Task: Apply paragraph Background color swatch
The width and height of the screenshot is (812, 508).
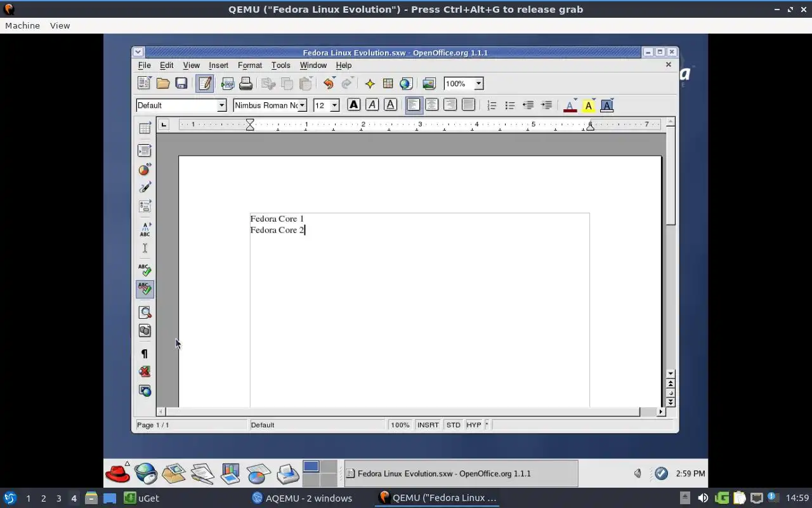Action: pos(607,105)
